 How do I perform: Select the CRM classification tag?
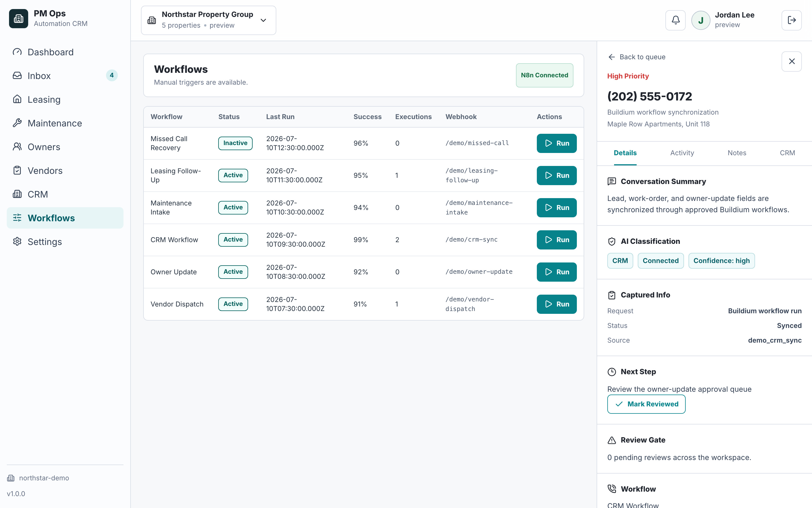click(x=620, y=261)
